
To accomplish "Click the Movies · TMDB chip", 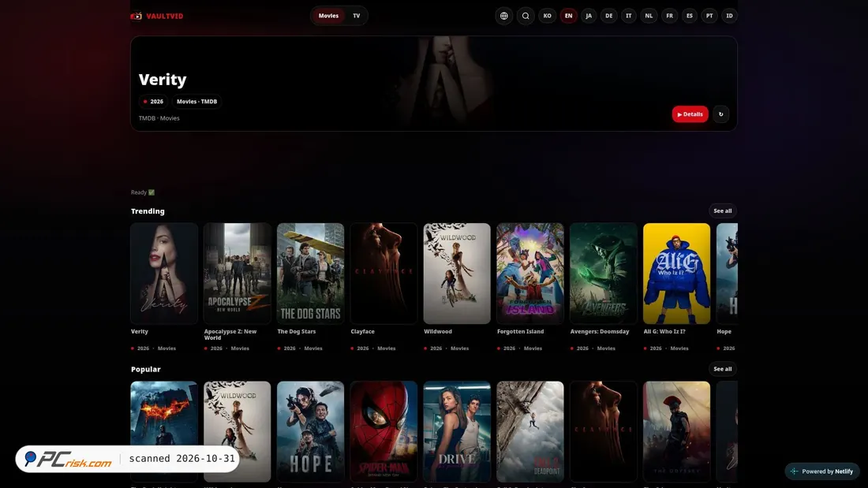I will click(x=196, y=101).
